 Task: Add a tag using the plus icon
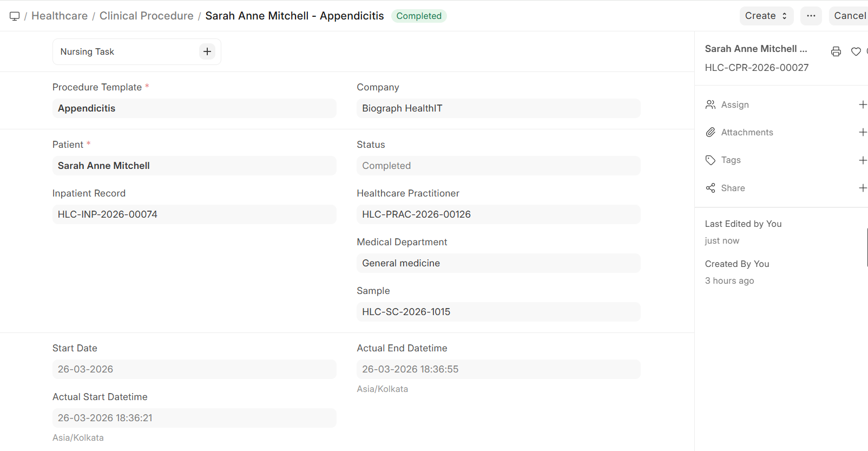pos(862,160)
